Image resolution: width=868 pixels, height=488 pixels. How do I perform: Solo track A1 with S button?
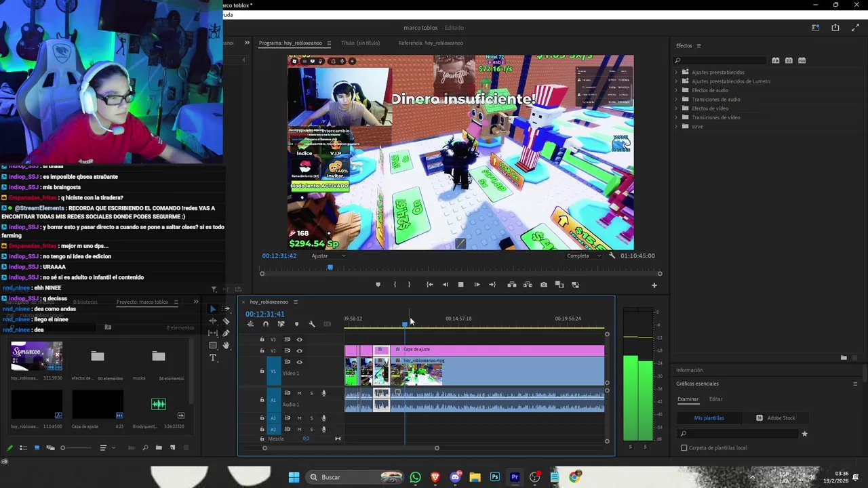coord(311,393)
